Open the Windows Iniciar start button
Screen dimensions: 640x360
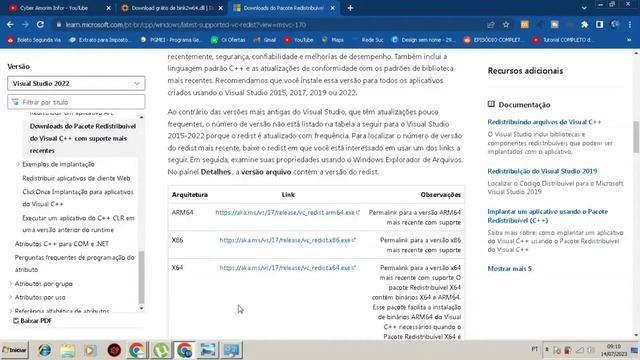pos(15,350)
